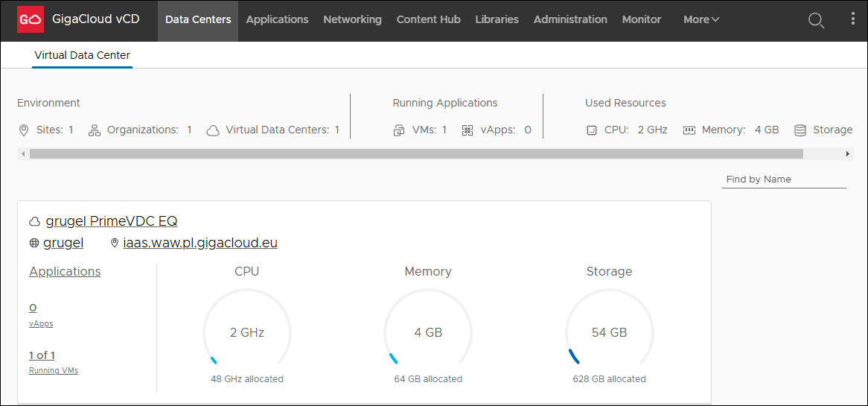868x406 pixels.
Task: Open the Networking menu
Action: click(352, 20)
